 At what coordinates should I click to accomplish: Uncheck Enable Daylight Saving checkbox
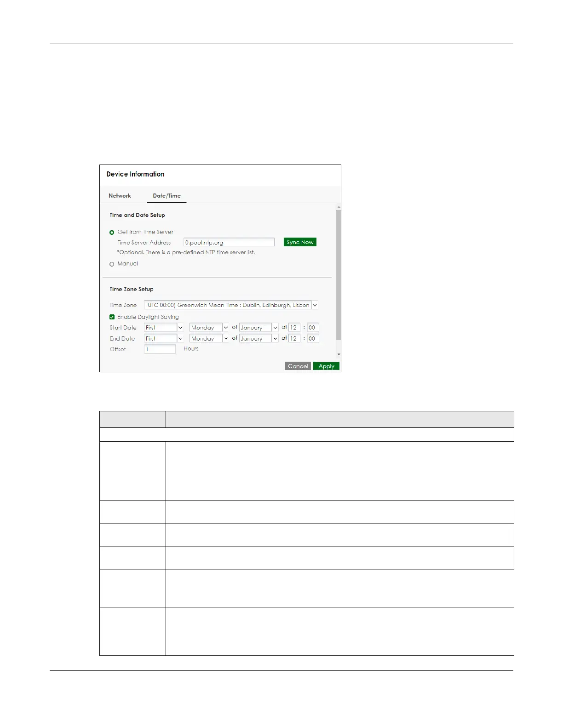click(112, 317)
